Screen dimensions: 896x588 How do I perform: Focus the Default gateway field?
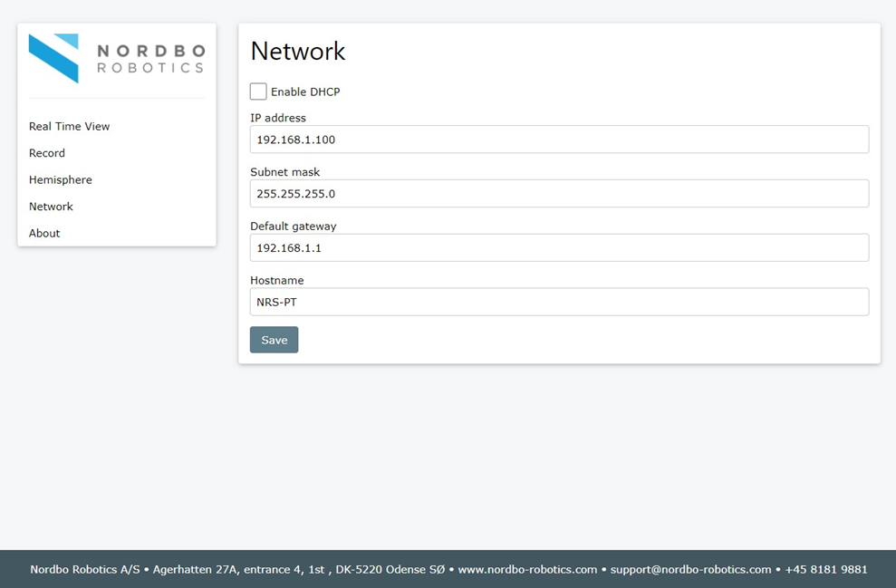559,248
